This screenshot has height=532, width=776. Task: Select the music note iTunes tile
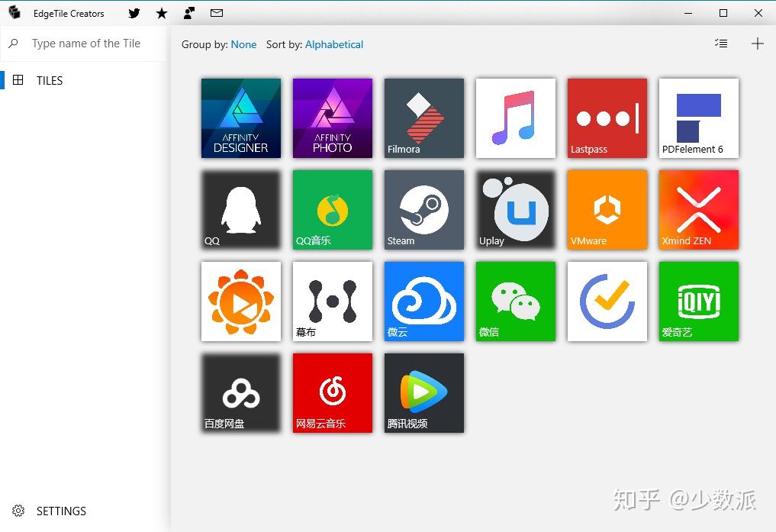click(516, 118)
